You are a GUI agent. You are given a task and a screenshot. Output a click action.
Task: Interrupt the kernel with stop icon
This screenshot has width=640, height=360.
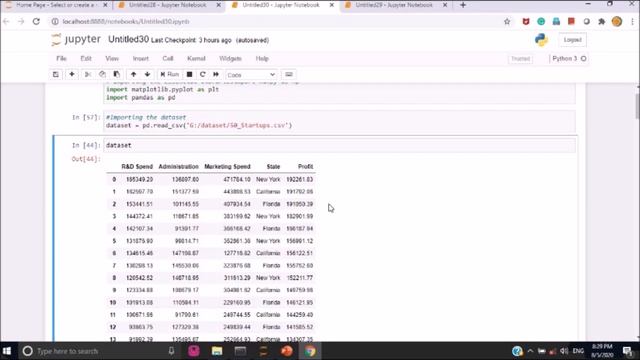pyautogui.click(x=189, y=75)
